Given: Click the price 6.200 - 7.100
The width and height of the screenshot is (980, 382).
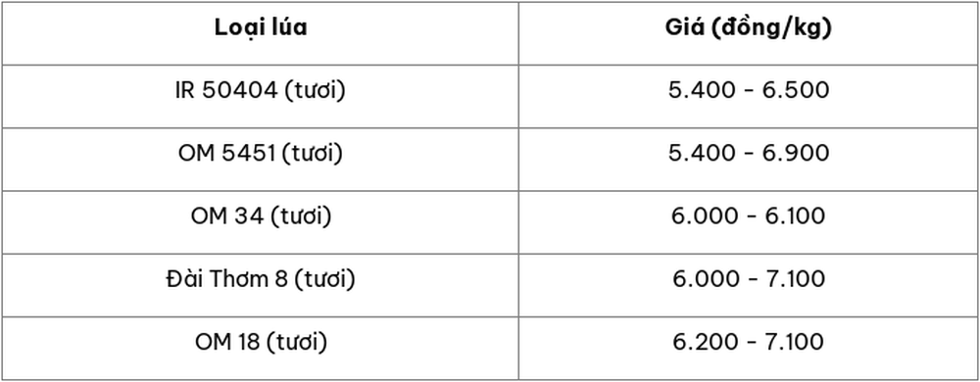Looking at the screenshot, I should click(x=749, y=342).
